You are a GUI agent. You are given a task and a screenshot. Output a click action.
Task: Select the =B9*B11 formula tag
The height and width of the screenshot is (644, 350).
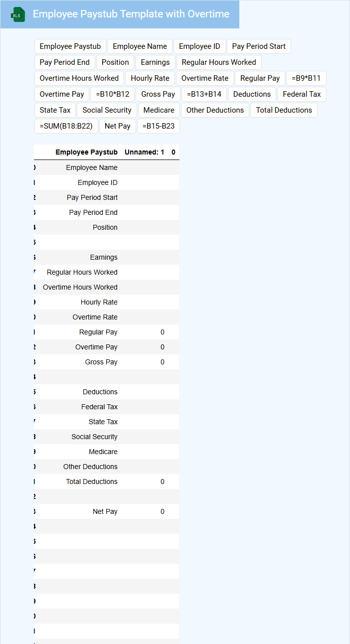pos(306,78)
